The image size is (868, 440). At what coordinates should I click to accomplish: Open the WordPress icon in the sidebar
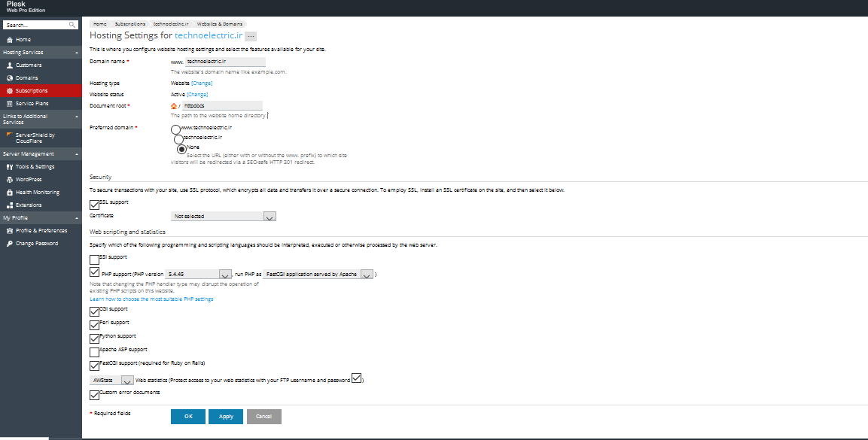tap(10, 180)
